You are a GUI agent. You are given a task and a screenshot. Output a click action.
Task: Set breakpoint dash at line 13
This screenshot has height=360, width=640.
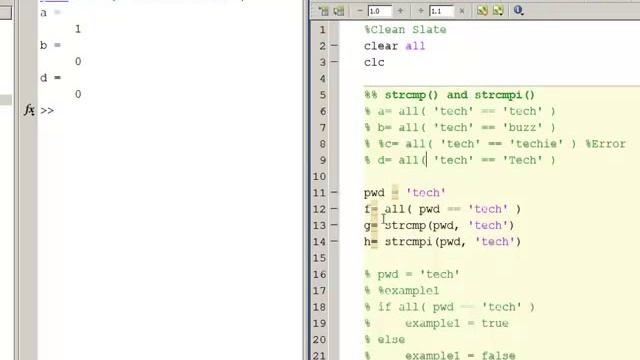tap(334, 225)
